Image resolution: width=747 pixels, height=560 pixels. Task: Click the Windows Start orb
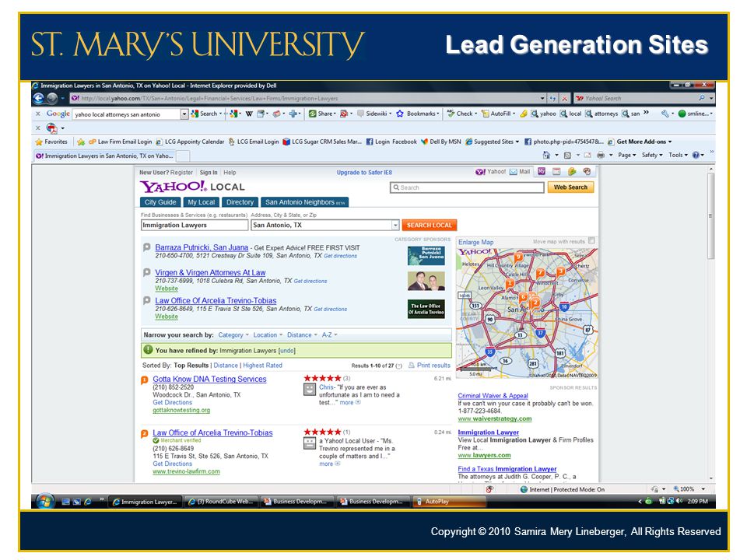(x=45, y=502)
